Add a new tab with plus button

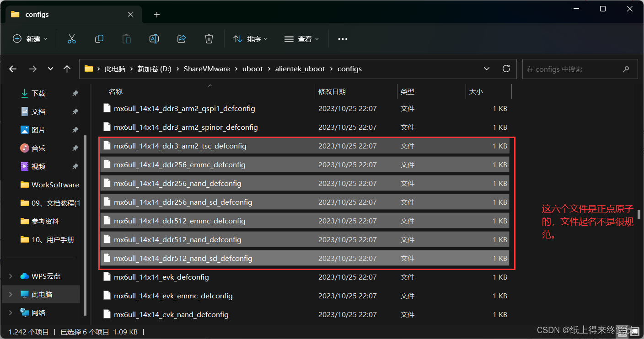point(157,15)
